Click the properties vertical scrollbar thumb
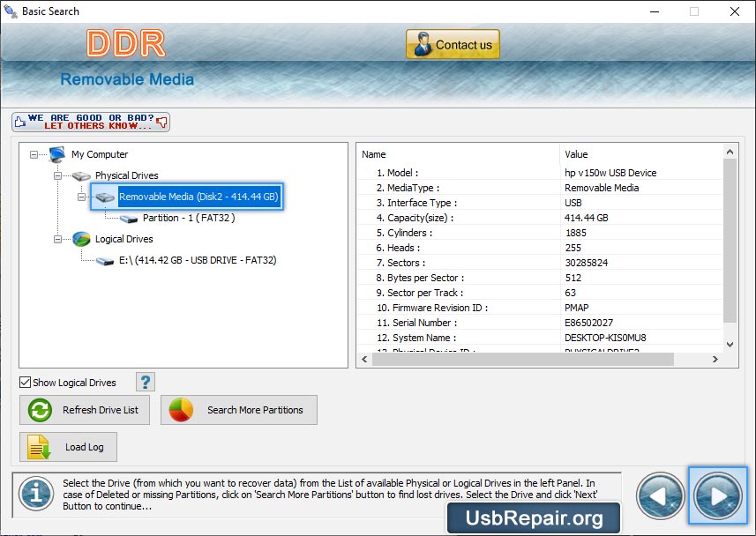 730,241
